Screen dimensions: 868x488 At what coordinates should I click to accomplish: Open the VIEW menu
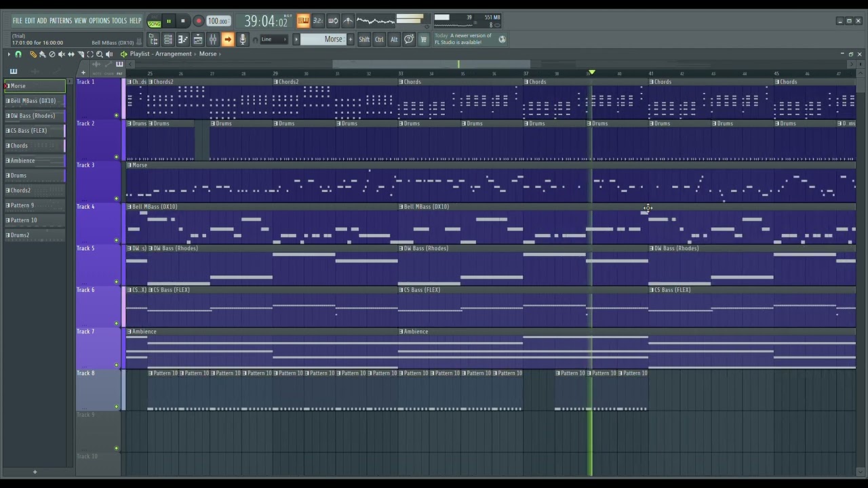pos(80,21)
